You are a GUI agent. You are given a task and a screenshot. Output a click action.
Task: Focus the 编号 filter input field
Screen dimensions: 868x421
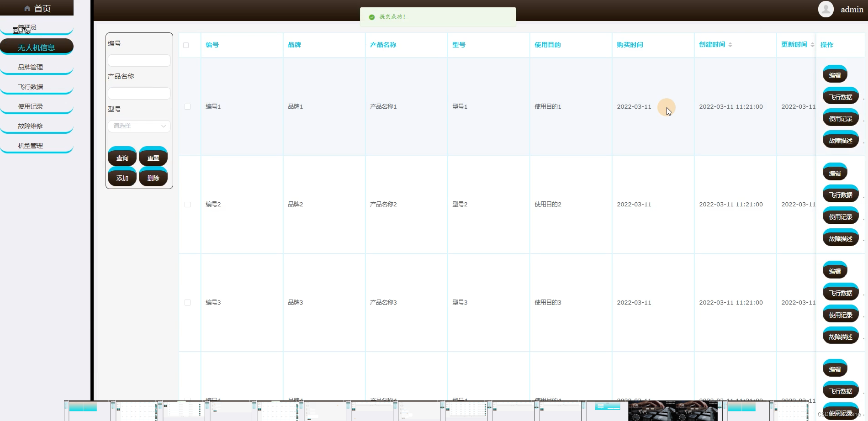point(139,60)
